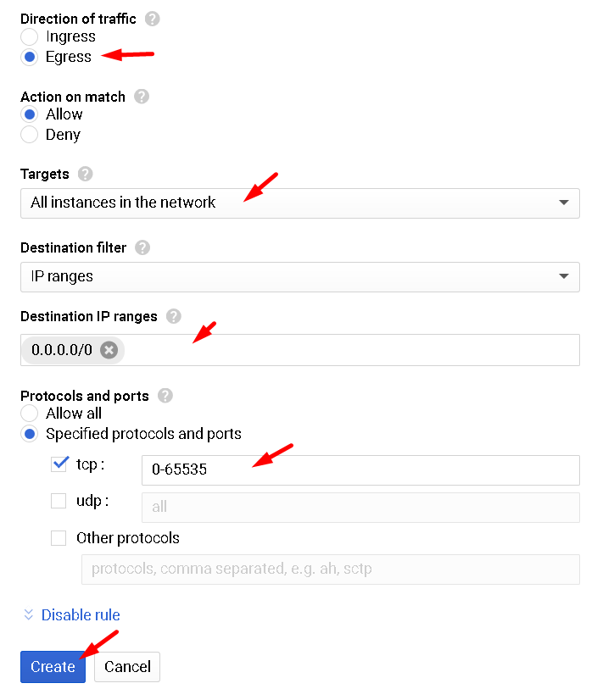The image size is (614, 700).
Task: Select the Ingress radio button
Action: click(x=30, y=37)
